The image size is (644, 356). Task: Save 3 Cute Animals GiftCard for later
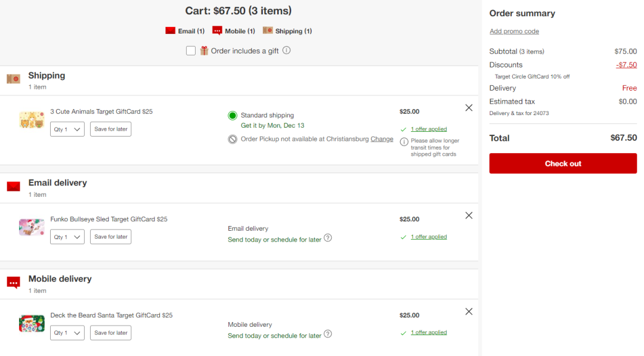pos(111,129)
